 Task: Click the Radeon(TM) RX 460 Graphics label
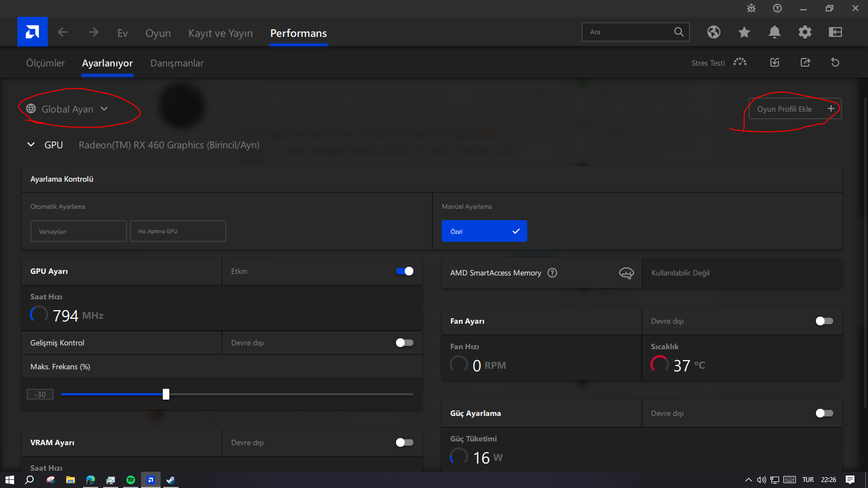click(169, 145)
